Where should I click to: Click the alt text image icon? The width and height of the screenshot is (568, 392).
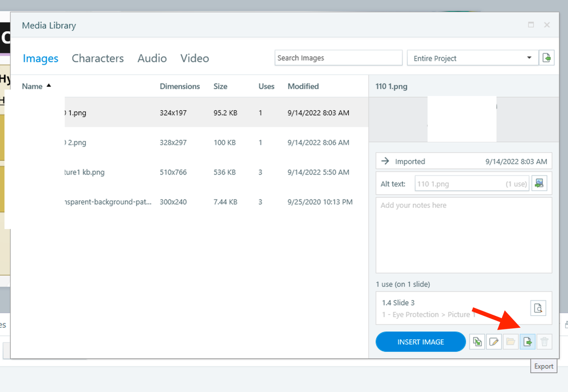click(539, 184)
